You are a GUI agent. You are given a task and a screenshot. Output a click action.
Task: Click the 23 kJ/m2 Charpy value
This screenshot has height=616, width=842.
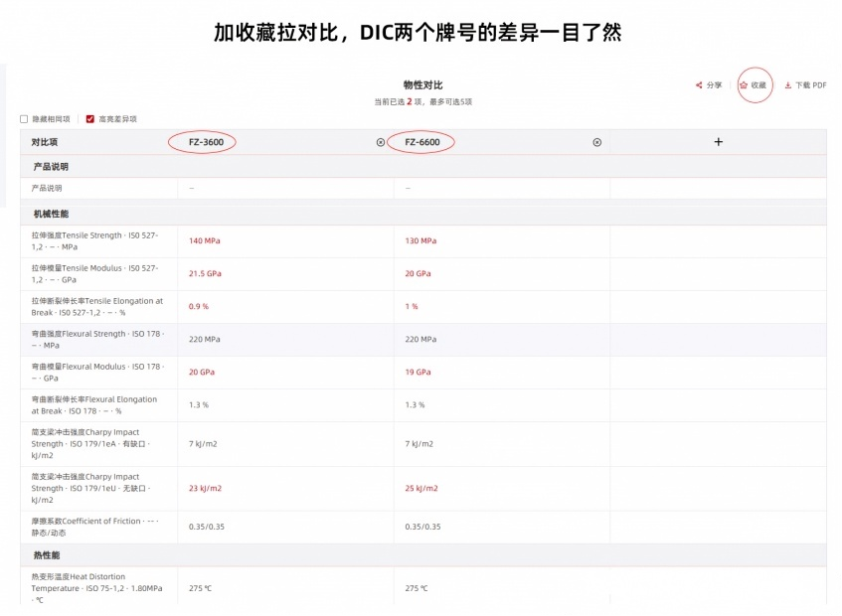tap(205, 488)
